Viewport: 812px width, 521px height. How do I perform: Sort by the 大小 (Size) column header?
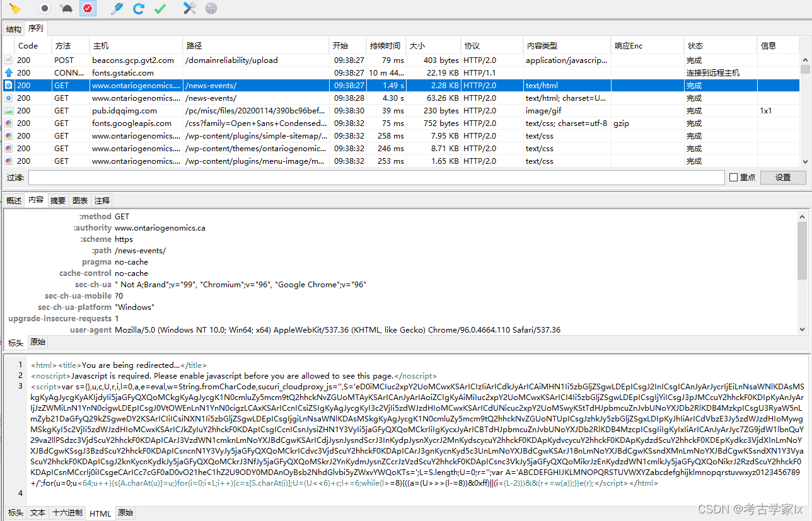(433, 45)
